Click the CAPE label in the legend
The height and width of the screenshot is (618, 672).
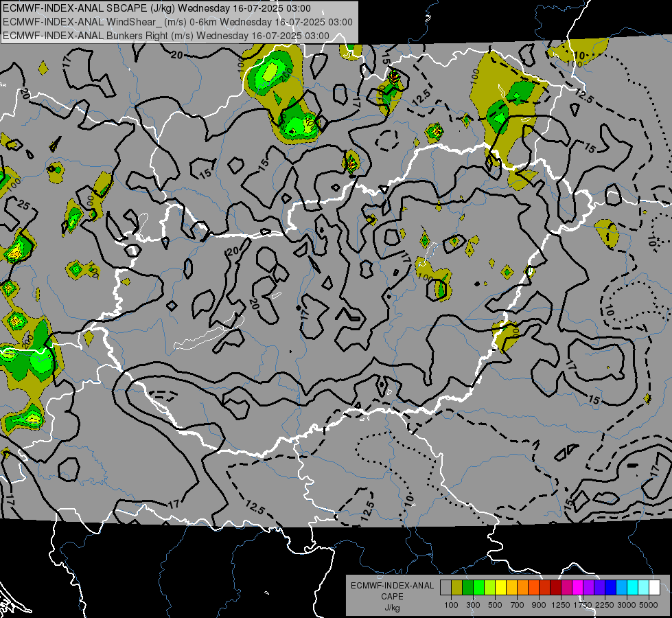pyautogui.click(x=392, y=597)
